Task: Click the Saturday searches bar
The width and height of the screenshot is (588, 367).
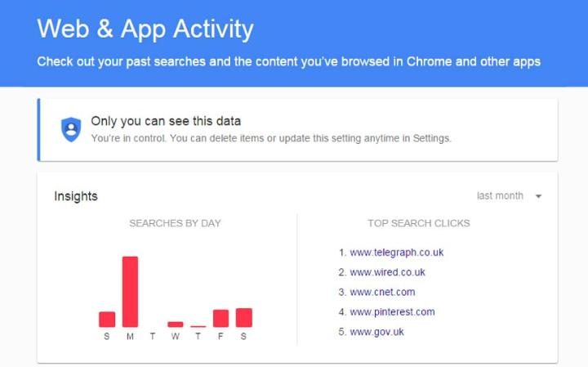Action: point(243,317)
